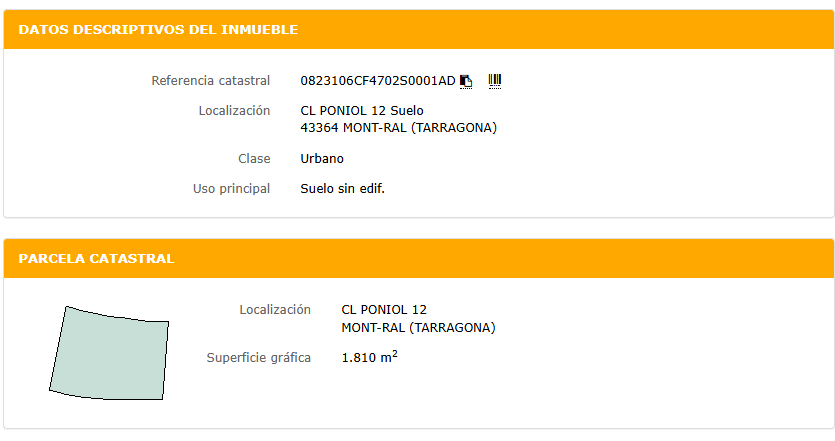Click the 'CL PONIOL 12 Suelo' address line
This screenshot has height=441, width=835.
click(362, 110)
